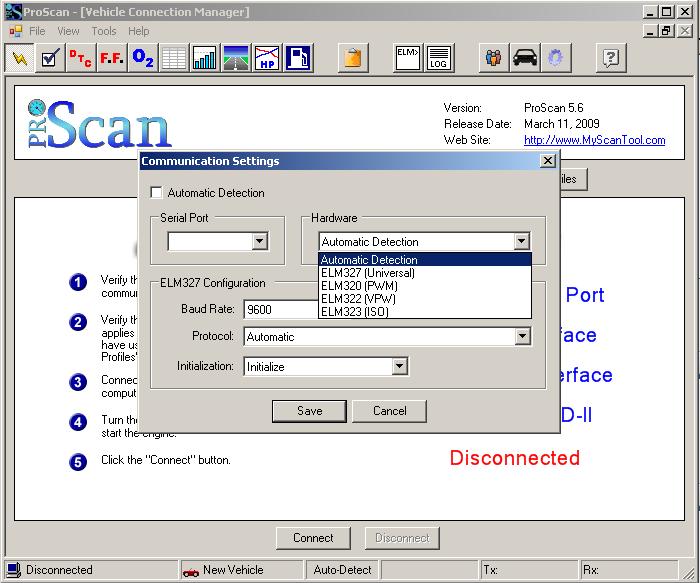Click the car vehicle profile icon

[524, 58]
